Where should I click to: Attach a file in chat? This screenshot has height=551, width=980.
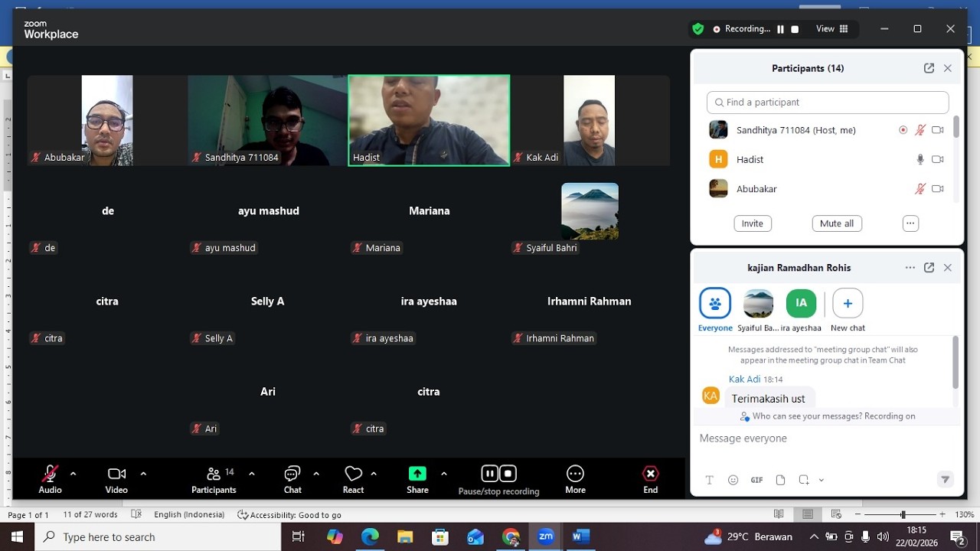780,480
